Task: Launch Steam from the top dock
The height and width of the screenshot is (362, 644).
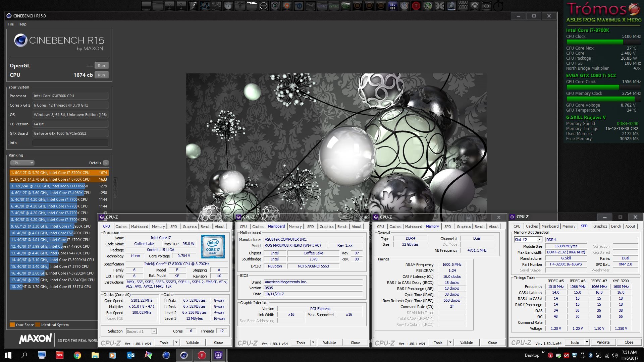Action: 310,6
